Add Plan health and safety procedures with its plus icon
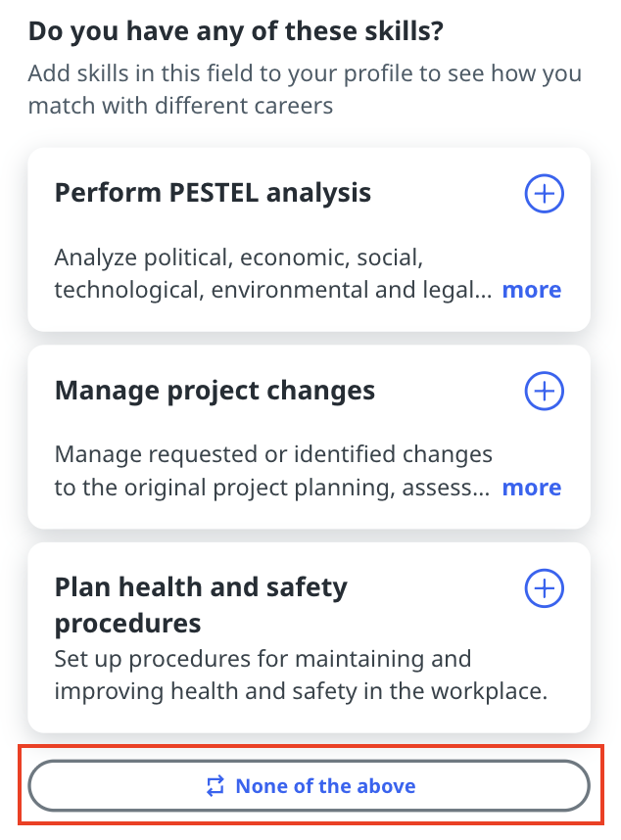 point(544,589)
